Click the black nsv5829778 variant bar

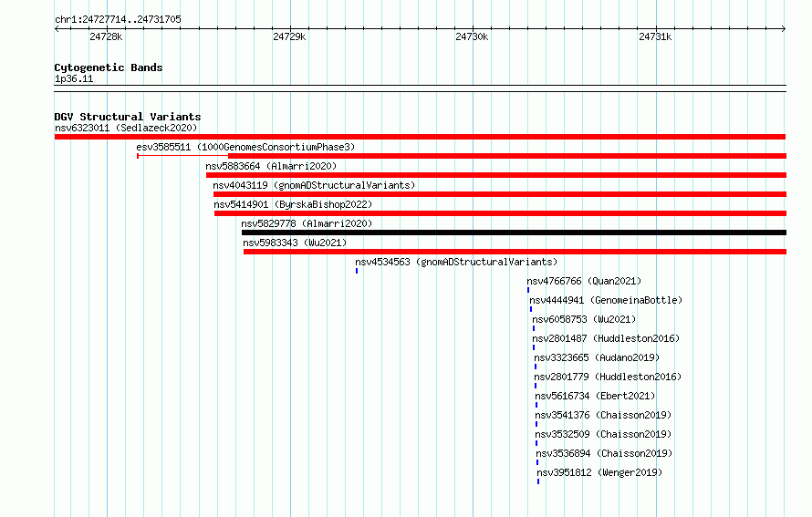point(514,233)
